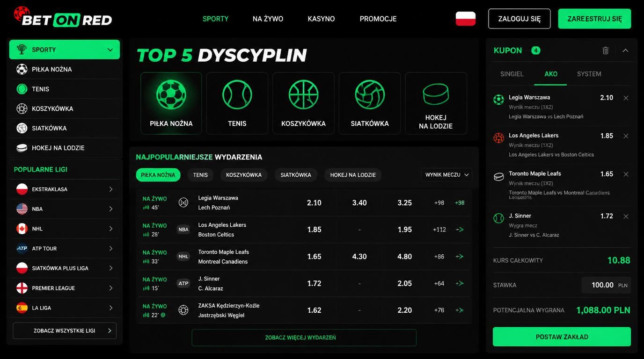Screen dimensions: 644x359
Task: Filter events by Siatkówka pill
Action: [296, 175]
